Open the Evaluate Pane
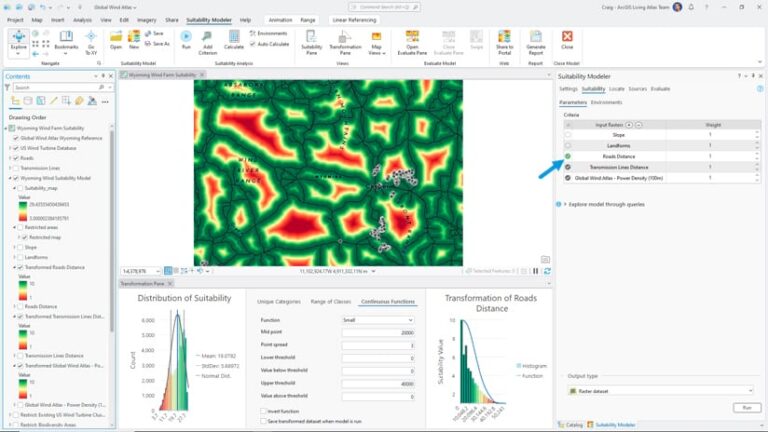Screen dimensions: 768x432 [412, 42]
